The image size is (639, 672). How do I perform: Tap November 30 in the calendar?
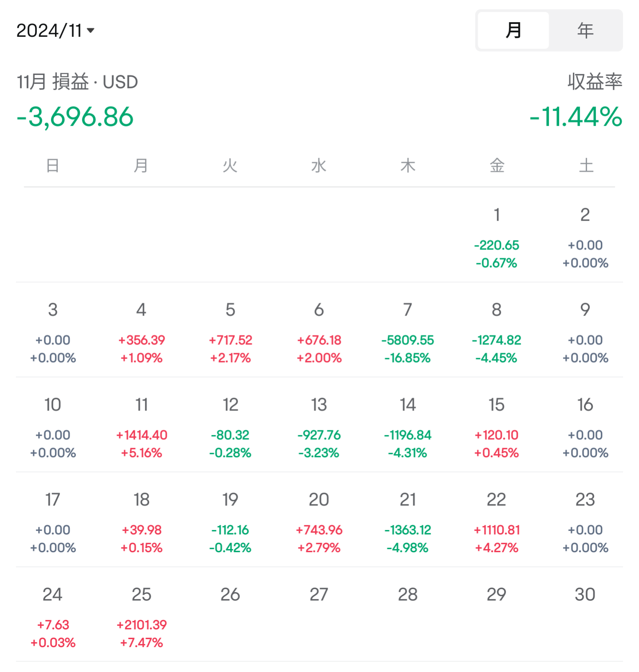(585, 594)
